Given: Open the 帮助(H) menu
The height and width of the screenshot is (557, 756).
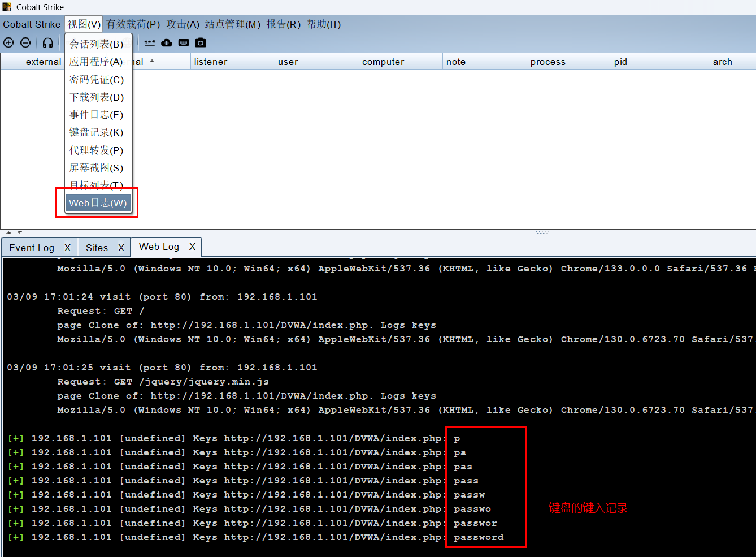Looking at the screenshot, I should coord(324,24).
